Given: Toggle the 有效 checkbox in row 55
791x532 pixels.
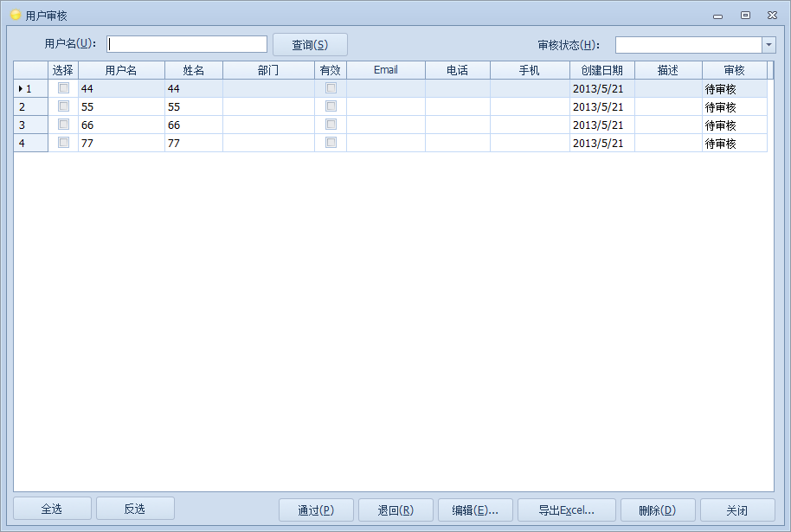Looking at the screenshot, I should [331, 106].
